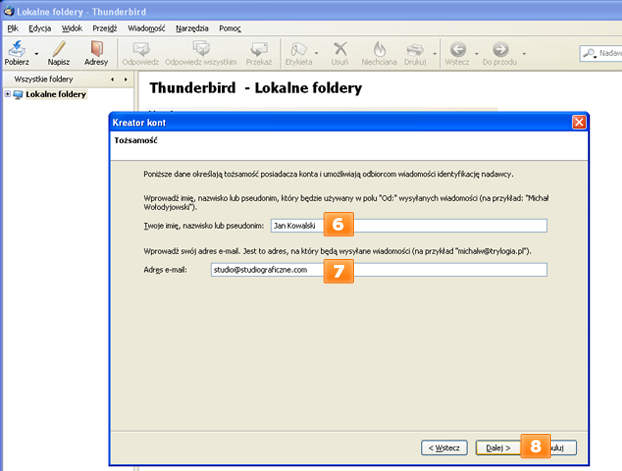Open the Etykieta dropdown arrow
This screenshot has width=622, height=471.
pos(317,53)
